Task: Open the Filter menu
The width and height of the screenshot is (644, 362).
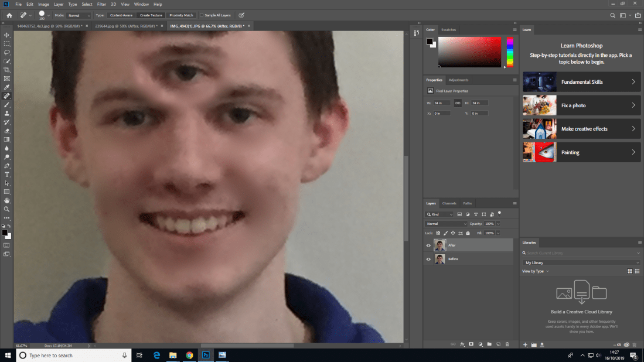Action: (x=101, y=4)
